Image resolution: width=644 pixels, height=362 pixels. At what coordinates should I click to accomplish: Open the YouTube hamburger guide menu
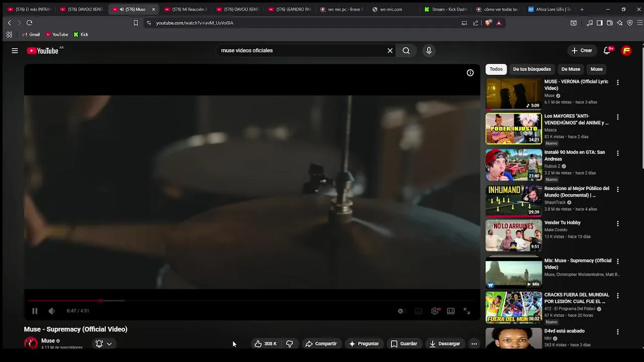(15, 50)
